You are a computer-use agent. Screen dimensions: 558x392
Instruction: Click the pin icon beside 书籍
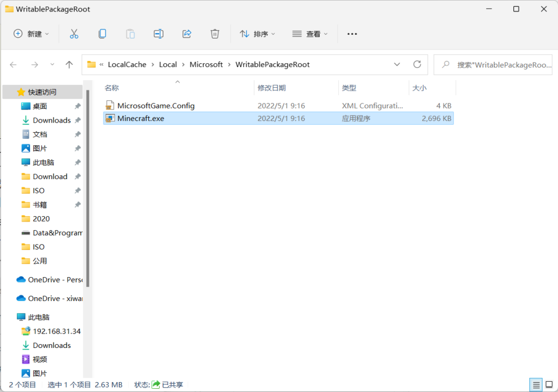[77, 205]
